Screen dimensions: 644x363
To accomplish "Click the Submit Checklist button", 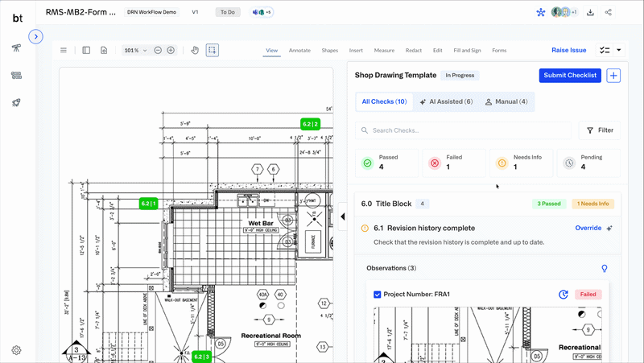I will (570, 75).
